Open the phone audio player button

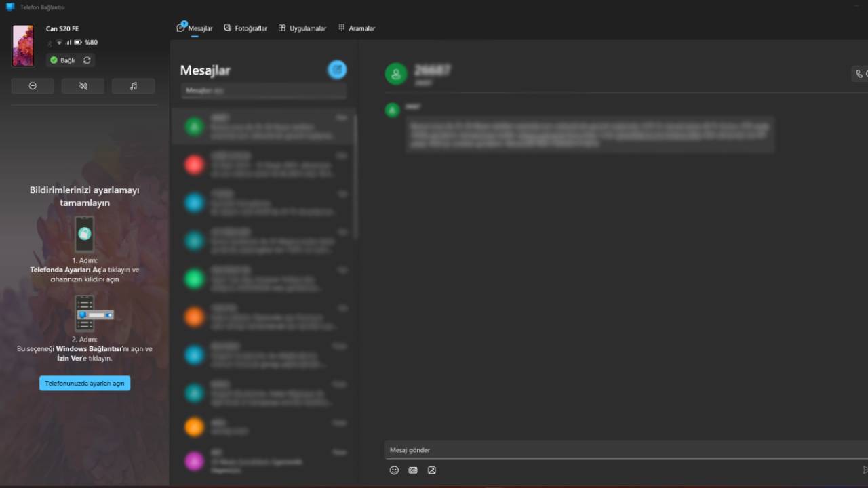click(x=133, y=86)
